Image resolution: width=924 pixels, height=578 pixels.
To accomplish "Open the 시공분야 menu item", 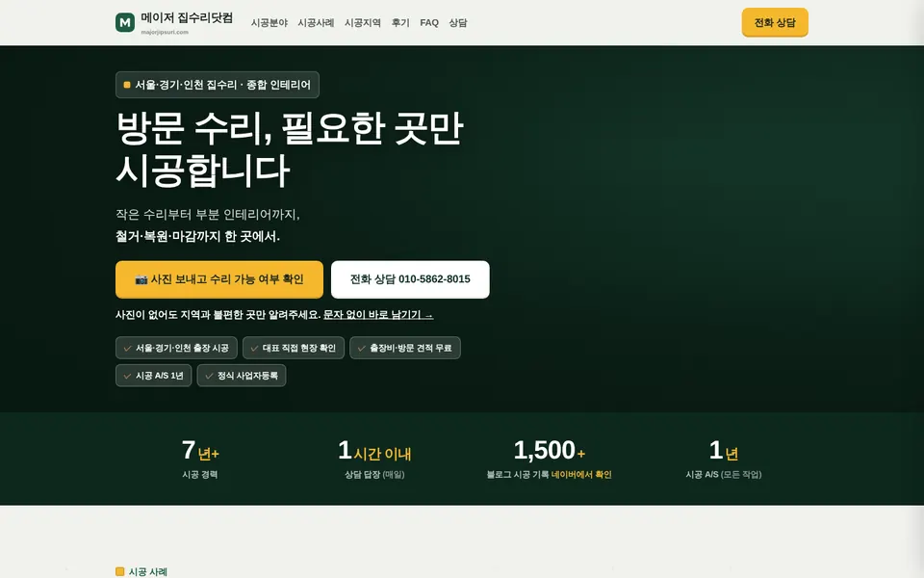I will point(269,23).
